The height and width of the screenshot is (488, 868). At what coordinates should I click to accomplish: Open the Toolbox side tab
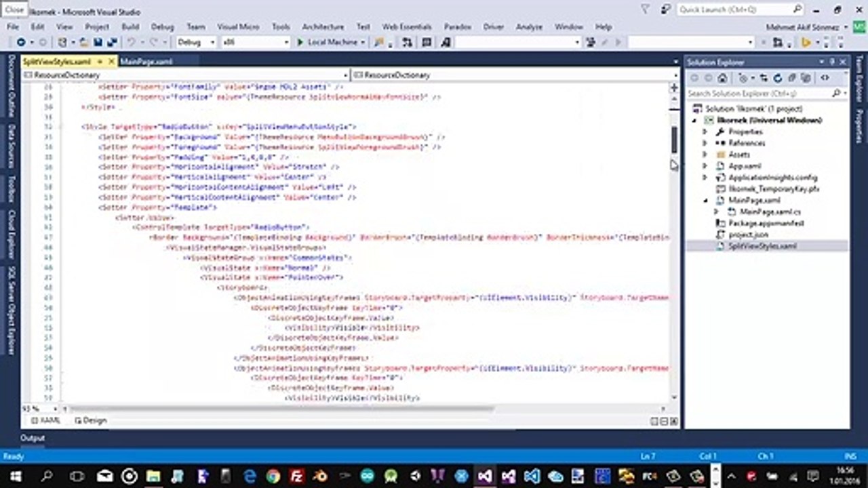click(x=12, y=189)
